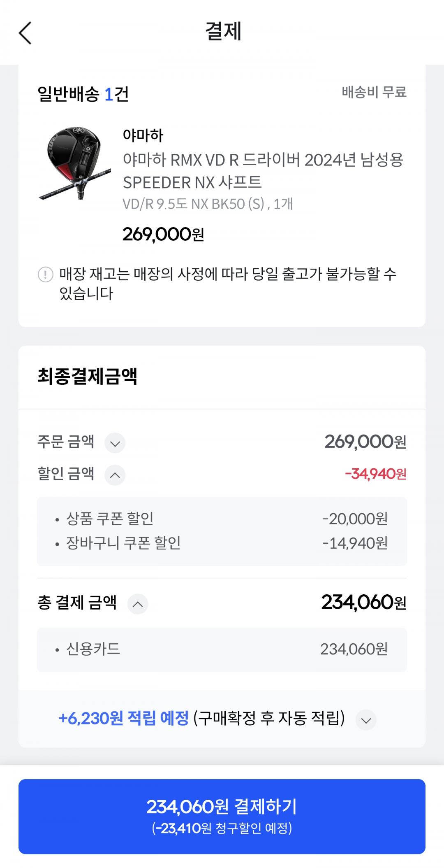Viewport: 444px width, 868px height.
Task: Tap the 신용카드 payment method row
Action: [x=222, y=649]
